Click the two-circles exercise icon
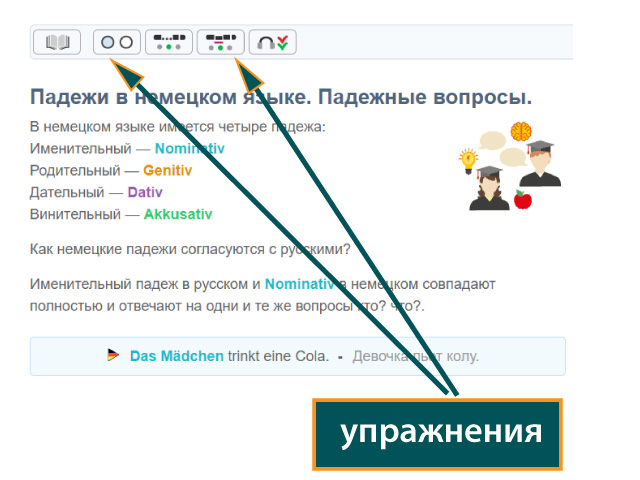Screen dimensions: 640x480 tap(117, 42)
